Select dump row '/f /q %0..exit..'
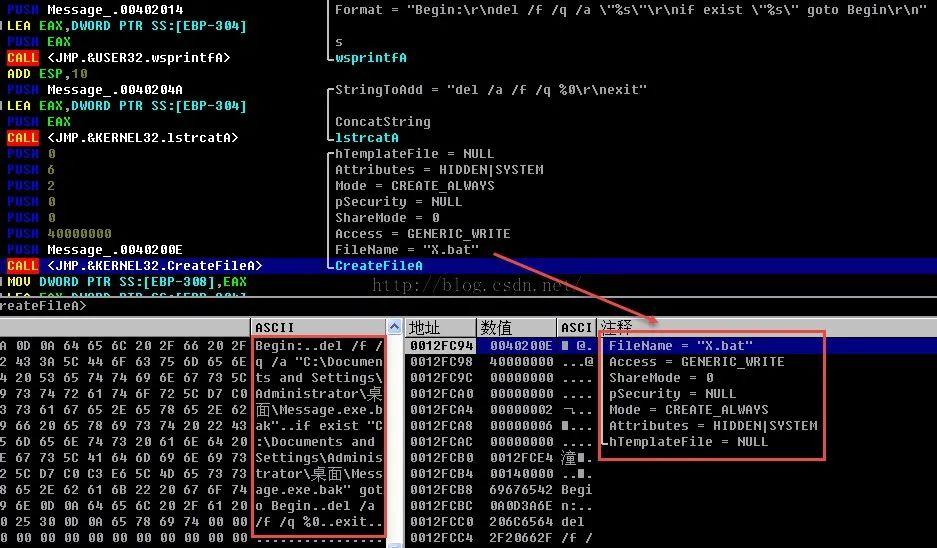The width and height of the screenshot is (937, 548). tap(319, 522)
